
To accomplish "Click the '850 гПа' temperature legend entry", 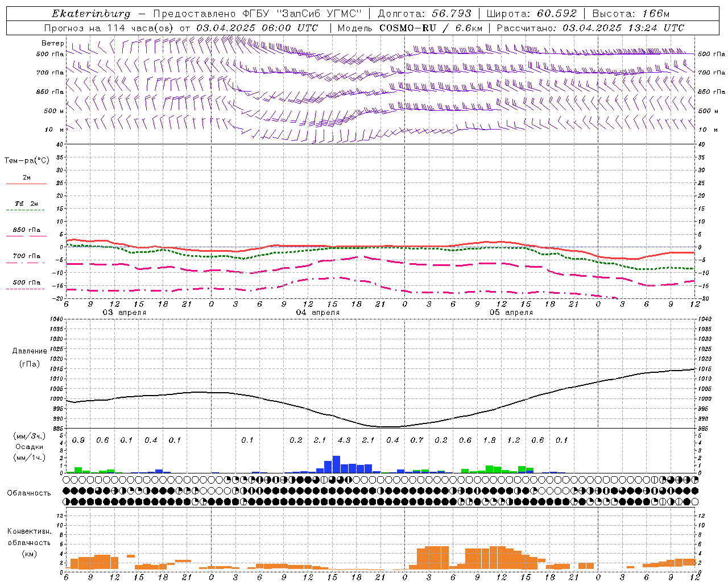I will click(26, 230).
